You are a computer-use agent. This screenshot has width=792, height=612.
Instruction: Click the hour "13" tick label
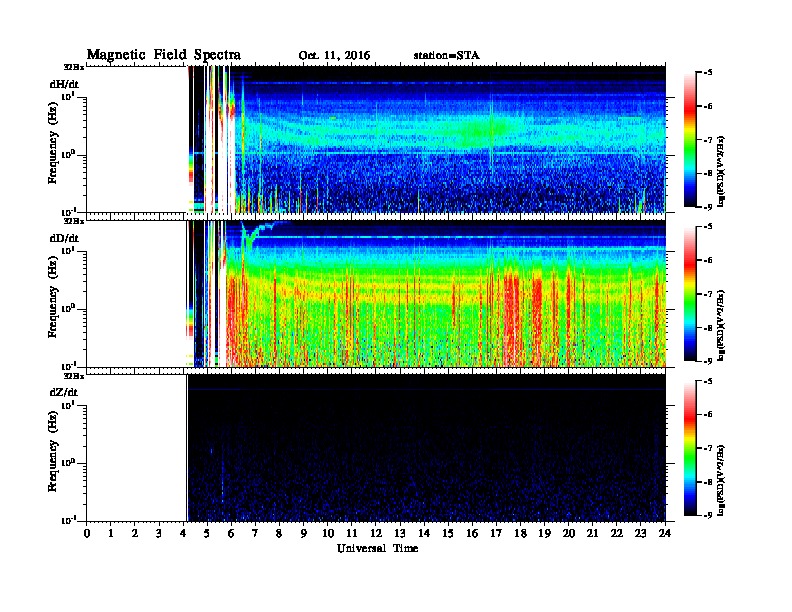[400, 533]
